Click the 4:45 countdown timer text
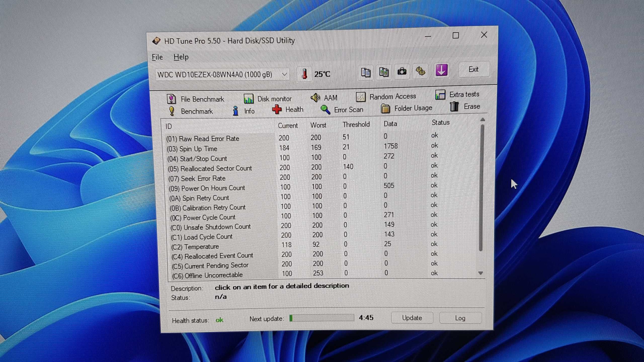Viewport: 644px width, 362px height. coord(366,318)
